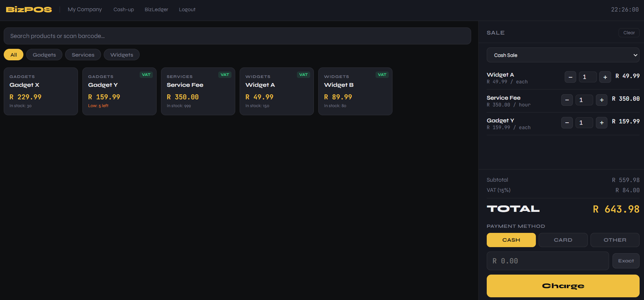Add Gadget X product card to sale

pos(41,91)
